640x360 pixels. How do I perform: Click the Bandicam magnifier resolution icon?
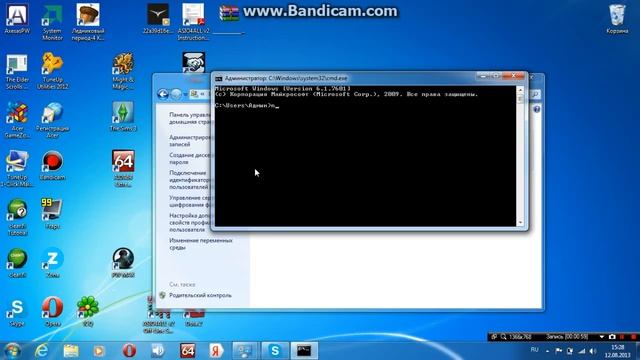(504, 337)
